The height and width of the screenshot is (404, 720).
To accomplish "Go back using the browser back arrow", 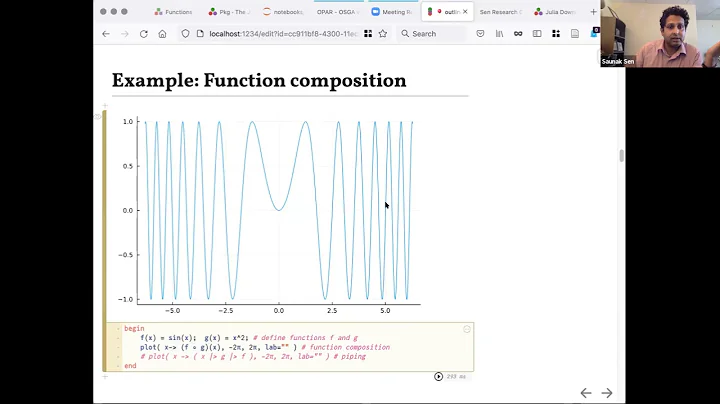I will point(106,34).
